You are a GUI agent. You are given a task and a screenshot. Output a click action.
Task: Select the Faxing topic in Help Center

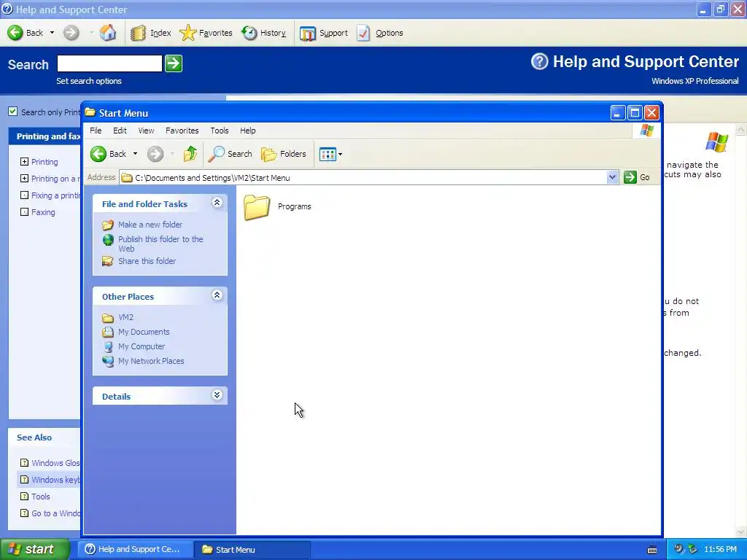coord(43,212)
